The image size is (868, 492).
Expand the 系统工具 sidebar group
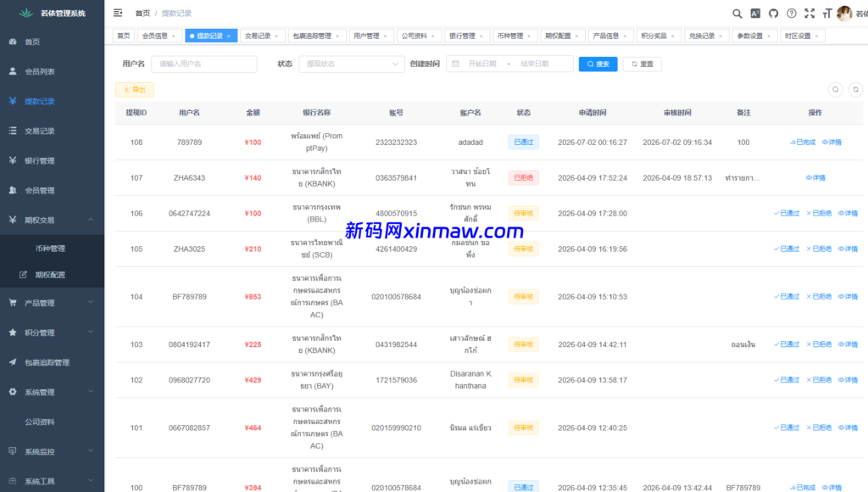(52, 481)
